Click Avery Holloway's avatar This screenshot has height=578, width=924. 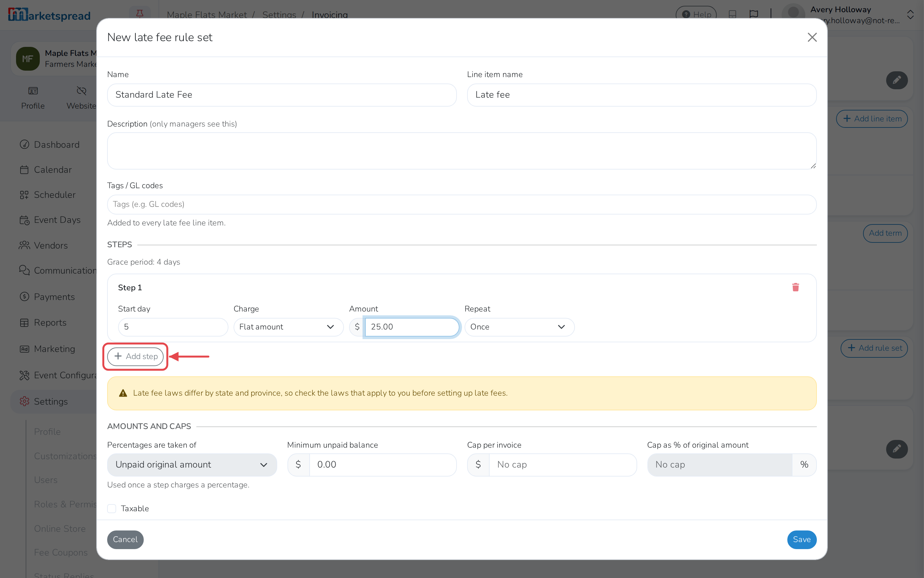tap(793, 13)
